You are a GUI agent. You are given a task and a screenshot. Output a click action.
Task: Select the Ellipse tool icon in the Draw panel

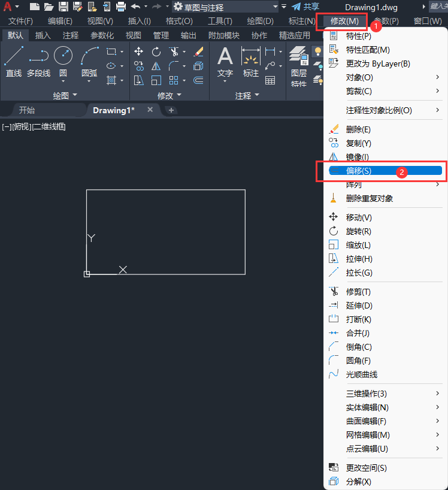(111, 66)
